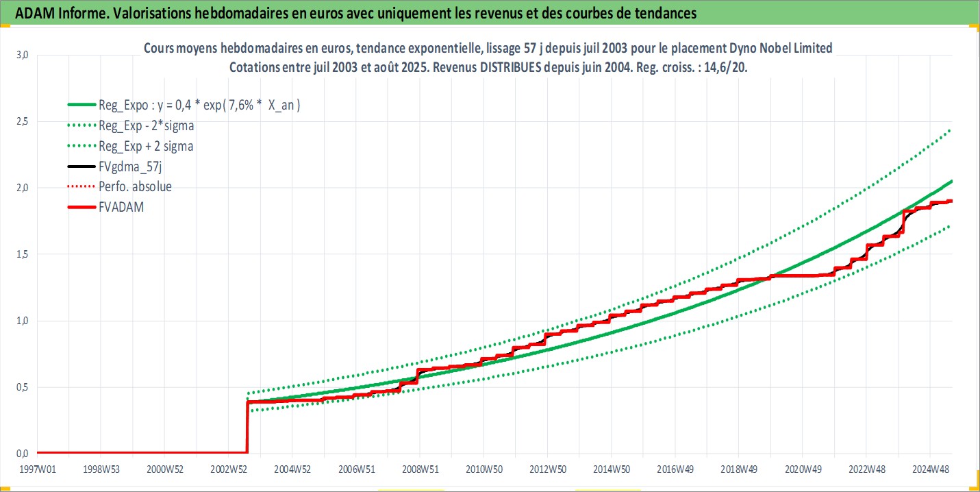The height and width of the screenshot is (492, 980).
Task: Click x-axis label 2012W50
Action: [547, 470]
